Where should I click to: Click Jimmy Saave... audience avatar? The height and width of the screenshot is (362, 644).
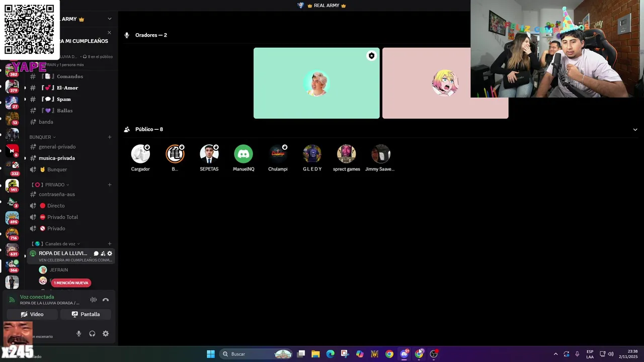(x=380, y=154)
